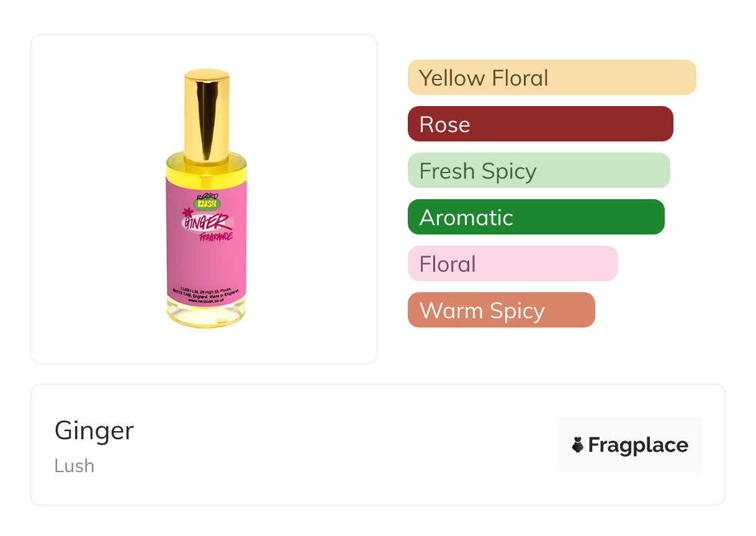756x536 pixels.
Task: Click the Fragplace bottle logo icon
Action: pos(578,445)
